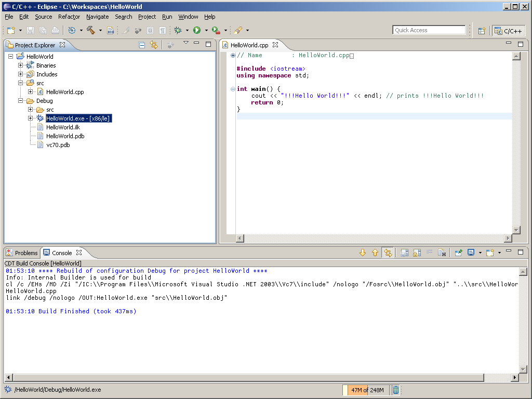Image resolution: width=532 pixels, height=399 pixels.
Task: Open the Refactor menu
Action: (69, 17)
